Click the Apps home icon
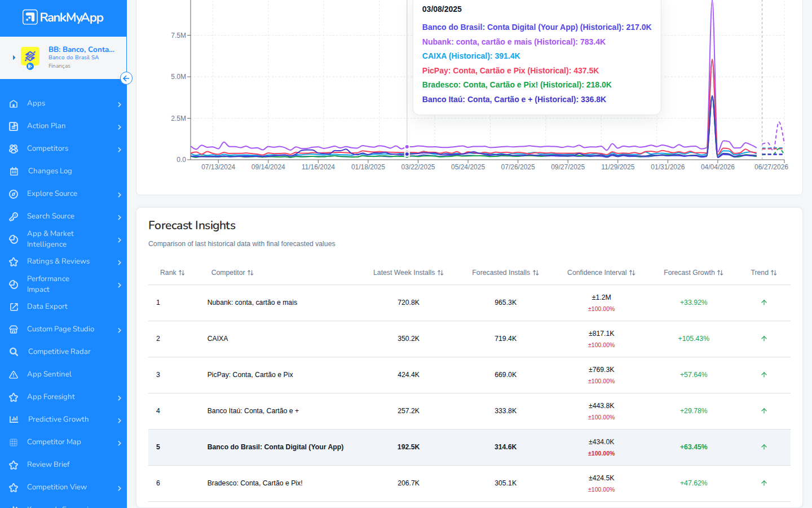 pos(14,104)
